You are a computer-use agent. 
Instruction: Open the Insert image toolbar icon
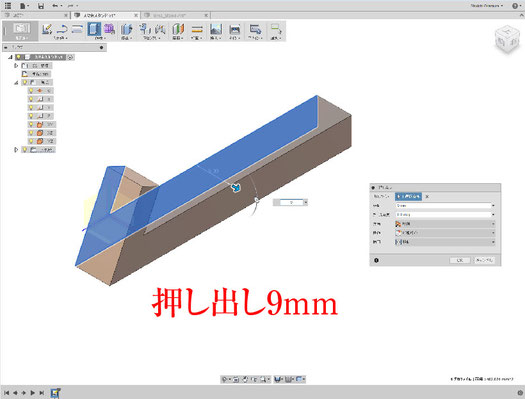click(216, 29)
